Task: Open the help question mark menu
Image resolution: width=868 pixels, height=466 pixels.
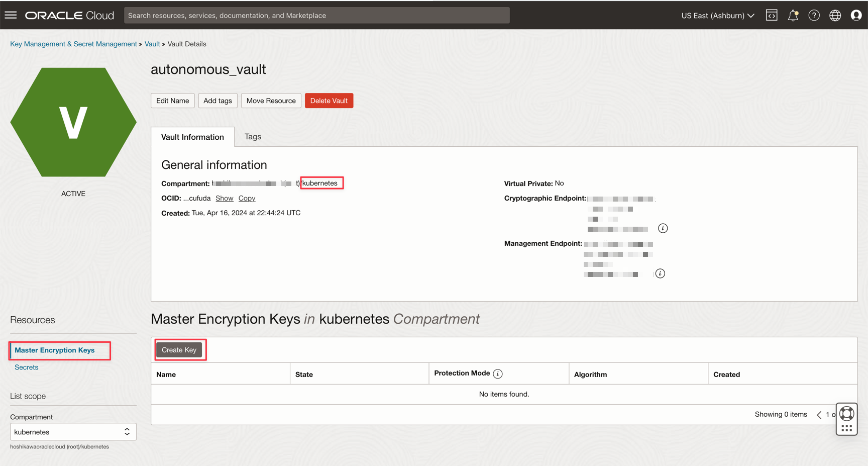Action: point(814,16)
